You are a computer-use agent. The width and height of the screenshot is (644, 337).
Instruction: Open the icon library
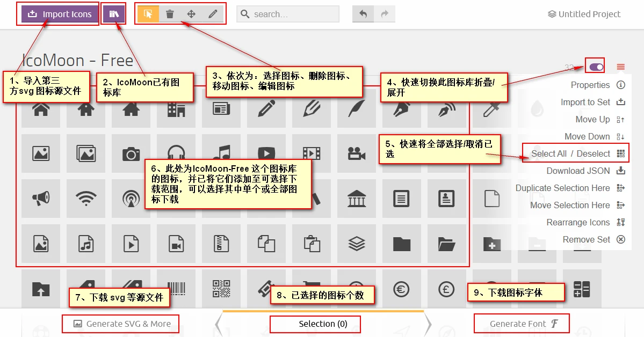(x=114, y=14)
